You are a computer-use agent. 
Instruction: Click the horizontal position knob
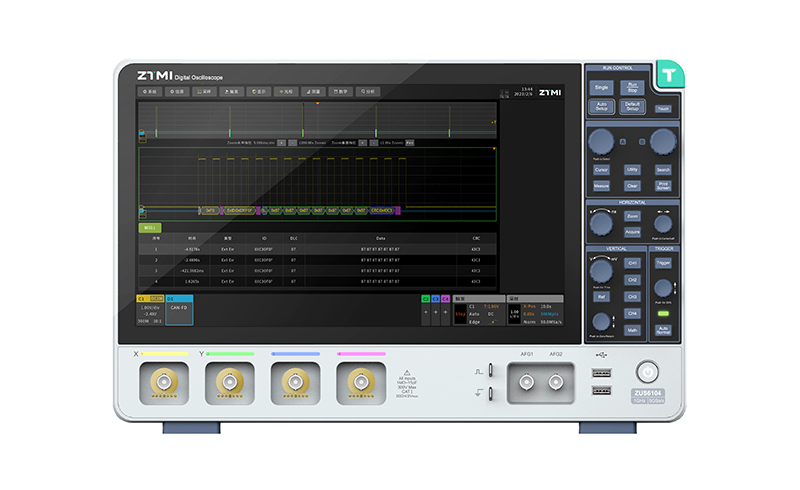663,224
